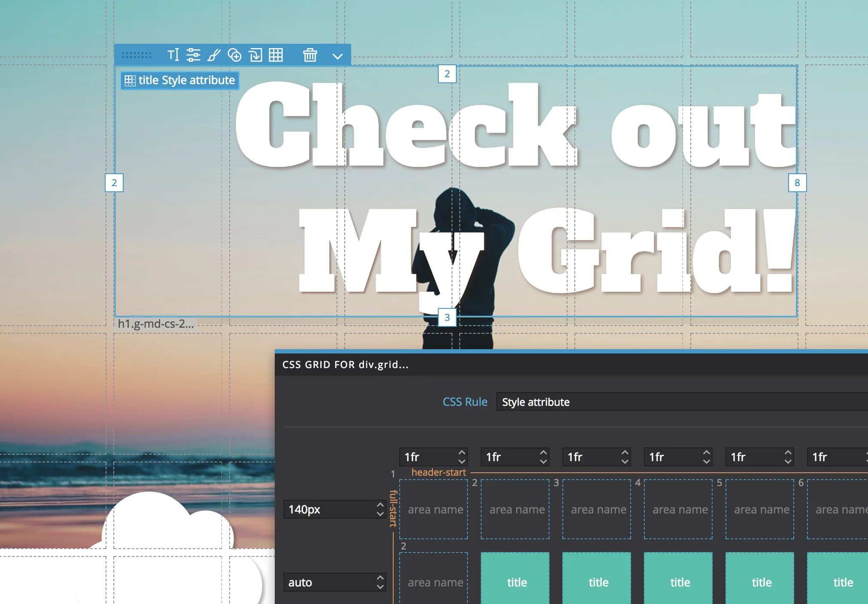Image resolution: width=868 pixels, height=604 pixels.
Task: Delete element with the trash icon
Action: [x=310, y=55]
